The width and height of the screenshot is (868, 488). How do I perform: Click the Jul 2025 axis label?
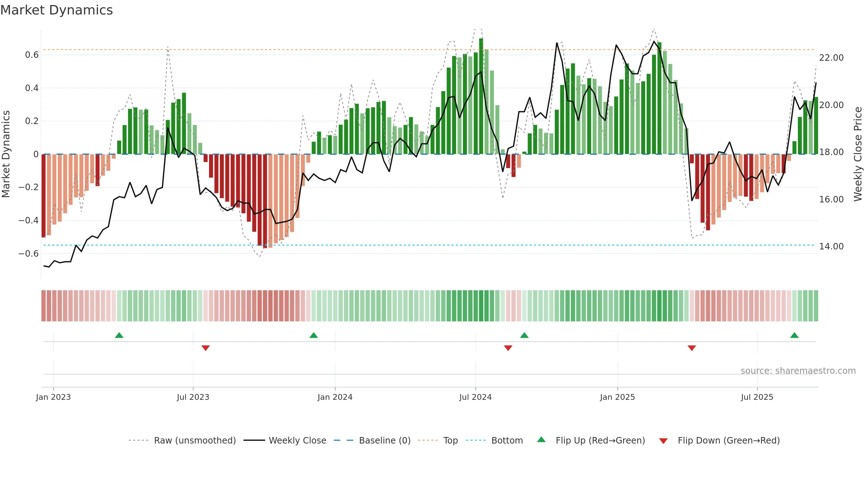[757, 397]
